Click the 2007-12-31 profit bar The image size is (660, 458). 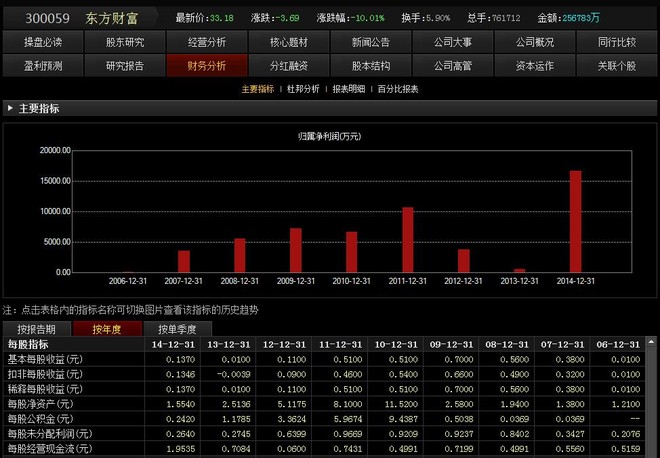coord(184,261)
